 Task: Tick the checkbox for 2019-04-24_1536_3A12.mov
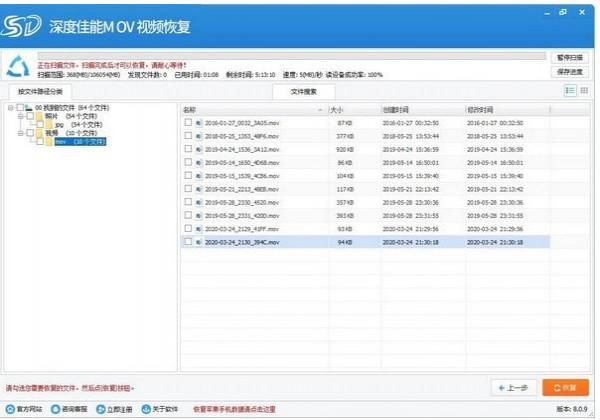[188, 148]
